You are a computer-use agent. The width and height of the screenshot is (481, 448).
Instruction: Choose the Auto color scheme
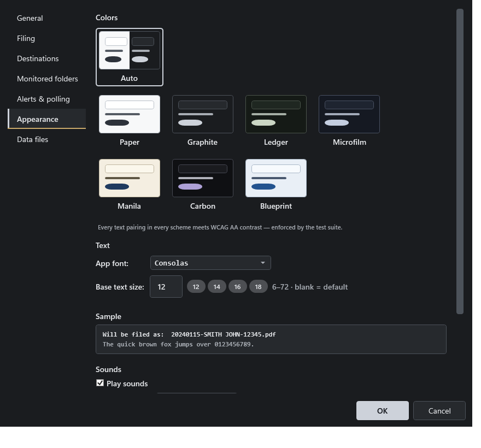coord(129,57)
